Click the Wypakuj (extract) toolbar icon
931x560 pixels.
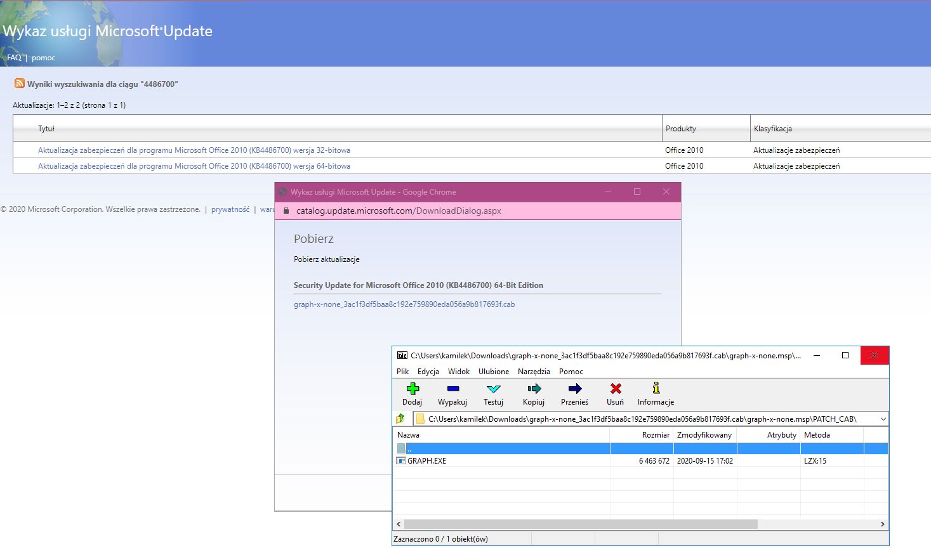452,389
